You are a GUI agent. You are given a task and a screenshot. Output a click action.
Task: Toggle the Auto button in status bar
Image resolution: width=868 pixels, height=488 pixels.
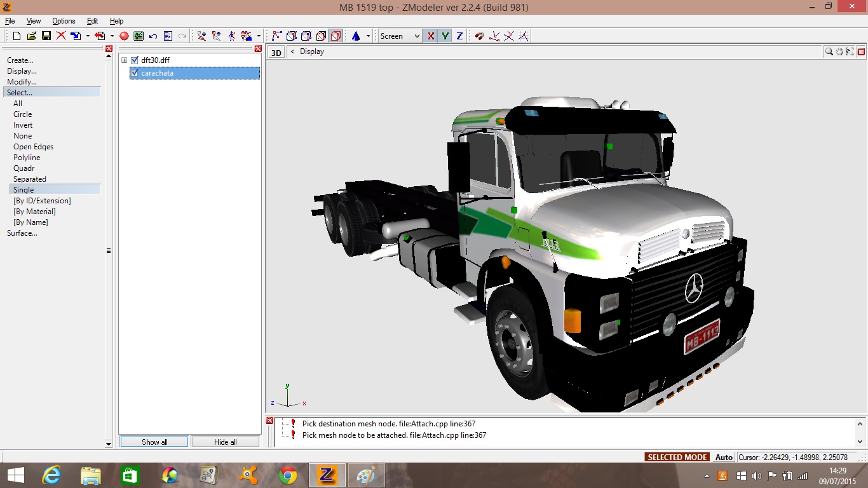pyautogui.click(x=724, y=457)
